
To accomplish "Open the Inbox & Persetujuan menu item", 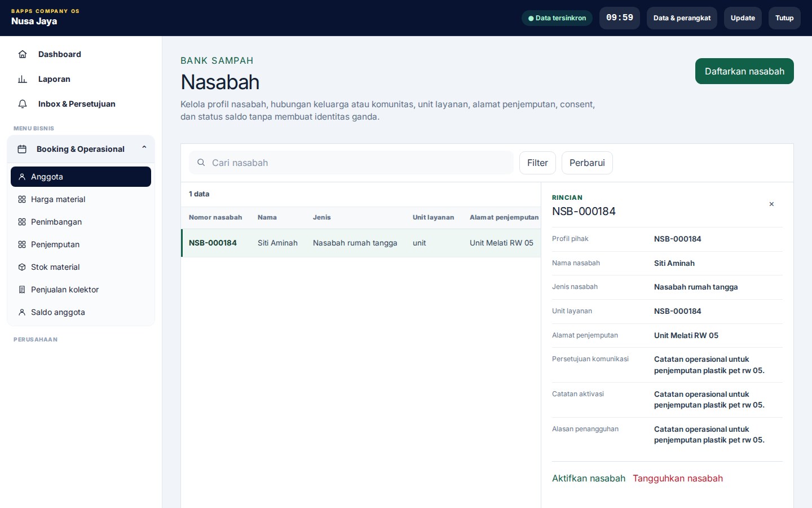I will [x=81, y=104].
